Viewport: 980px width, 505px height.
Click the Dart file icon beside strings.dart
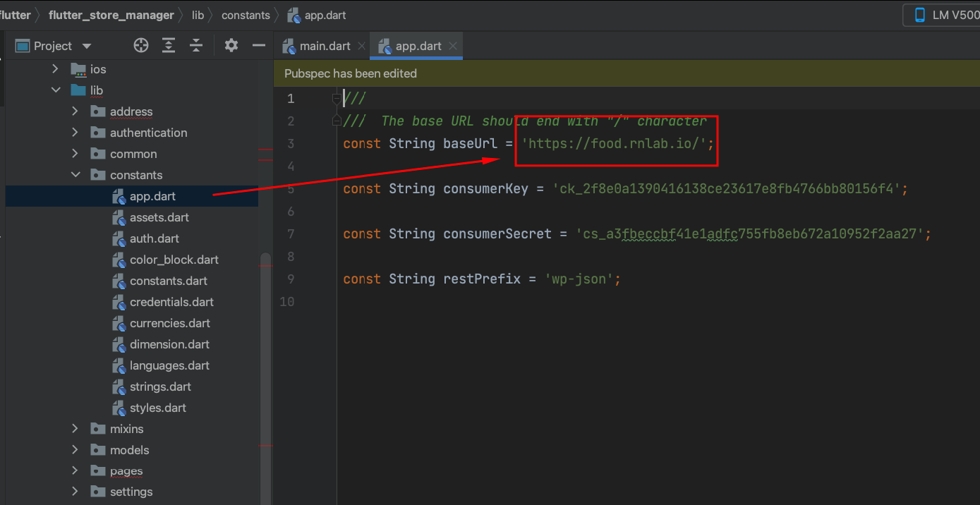(x=118, y=387)
